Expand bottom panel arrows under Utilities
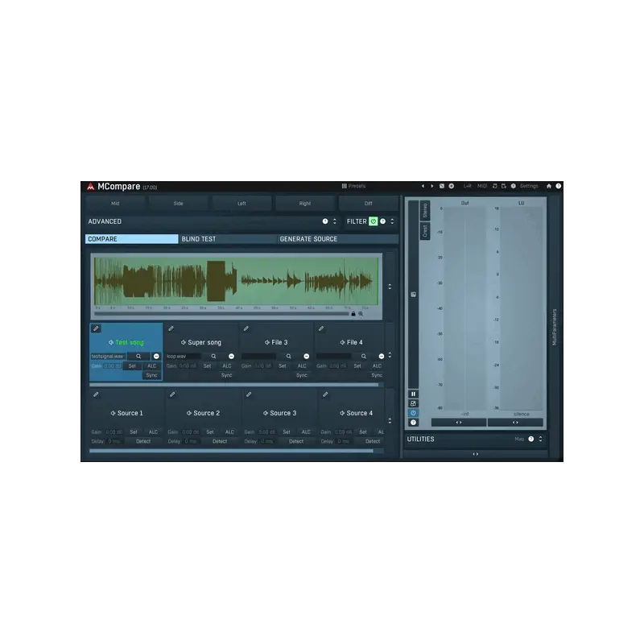The height and width of the screenshot is (644, 644). pos(476,454)
